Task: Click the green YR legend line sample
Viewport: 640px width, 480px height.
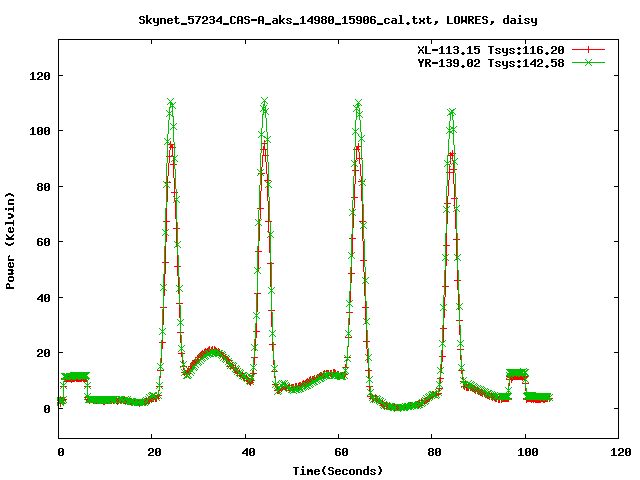Action: point(588,62)
